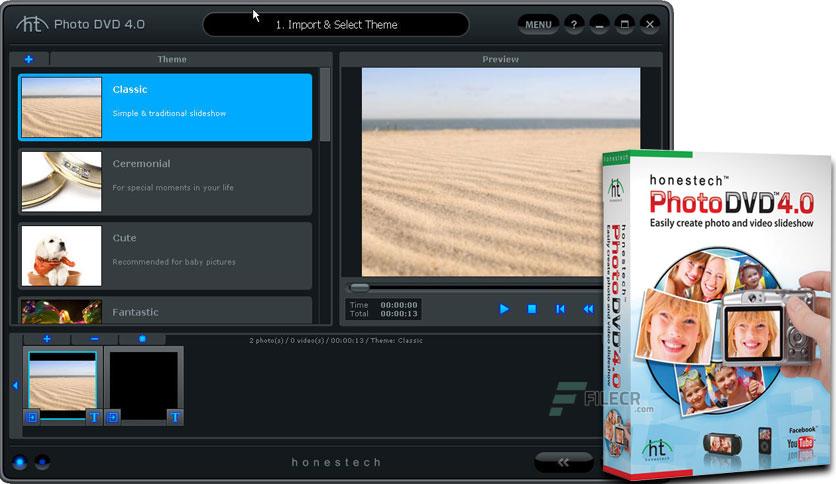Open transition settings on the beach slide
This screenshot has width=836, height=484.
pos(31,417)
